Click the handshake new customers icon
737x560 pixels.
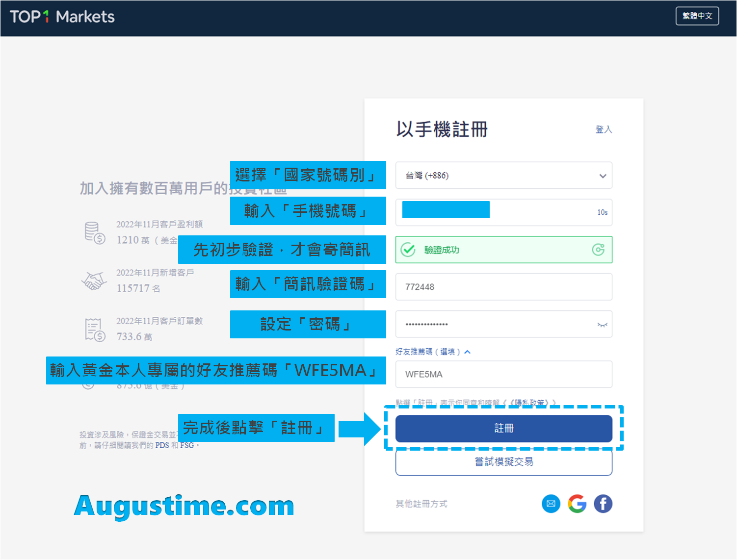pyautogui.click(x=94, y=281)
